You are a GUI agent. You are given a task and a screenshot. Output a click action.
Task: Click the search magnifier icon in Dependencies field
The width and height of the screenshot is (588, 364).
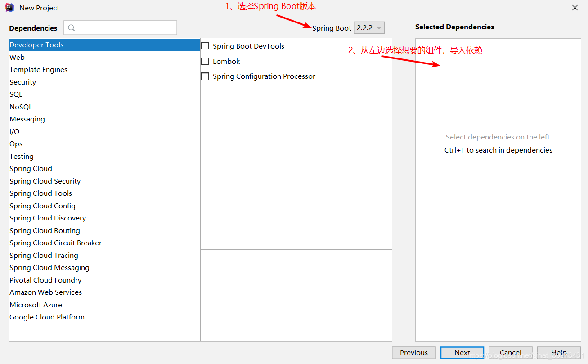(72, 28)
